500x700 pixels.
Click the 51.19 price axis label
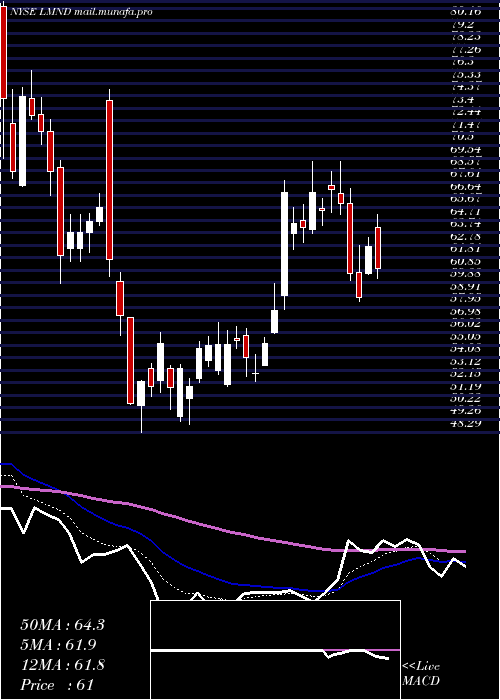(x=466, y=386)
